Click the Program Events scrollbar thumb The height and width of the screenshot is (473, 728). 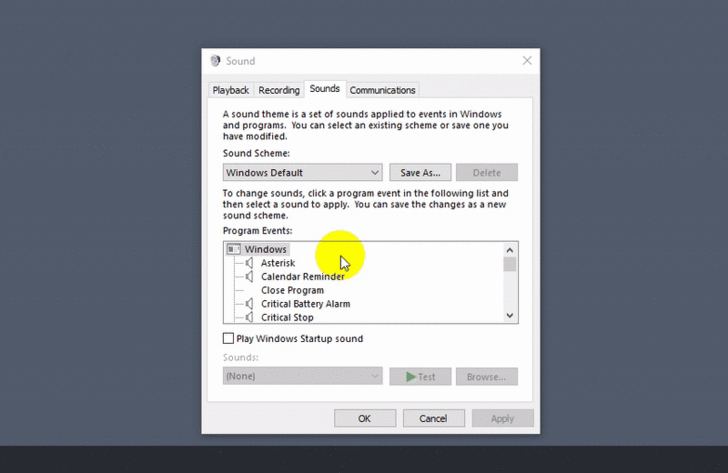coord(510,264)
